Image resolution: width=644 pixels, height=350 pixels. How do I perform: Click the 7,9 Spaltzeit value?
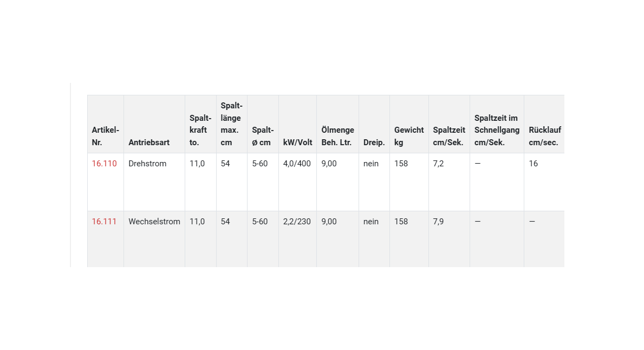[x=438, y=222]
